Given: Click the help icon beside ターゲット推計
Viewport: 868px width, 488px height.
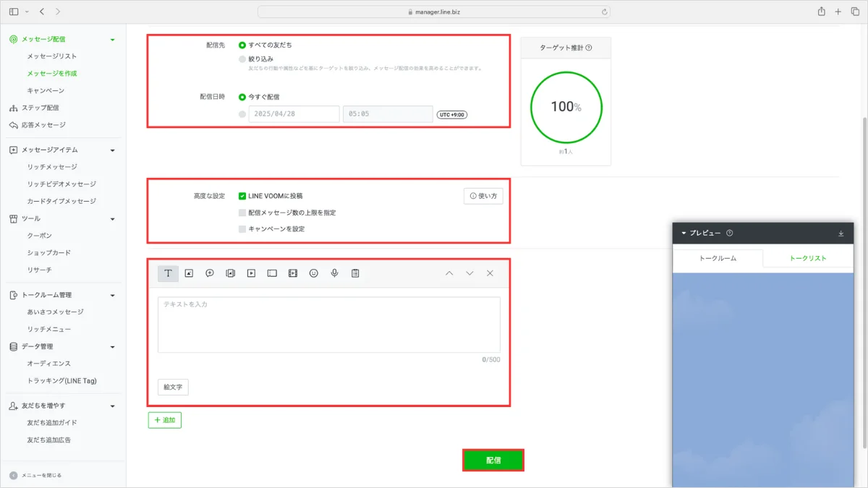Looking at the screenshot, I should tap(589, 48).
